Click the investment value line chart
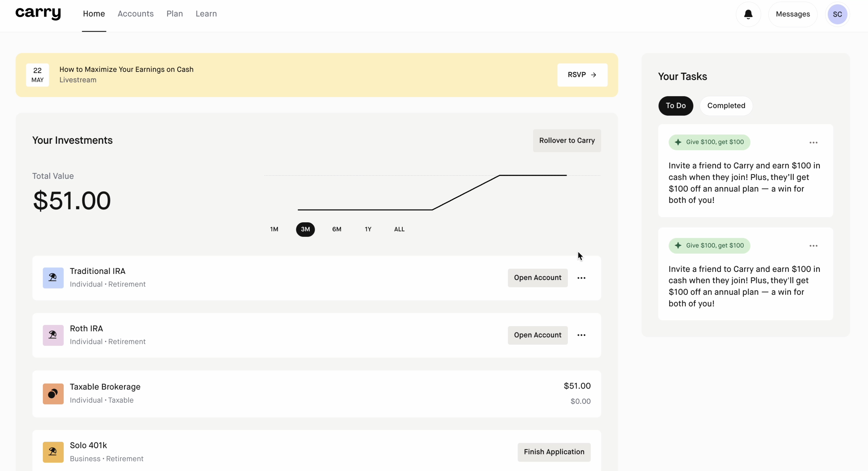The image size is (868, 471). click(x=432, y=192)
